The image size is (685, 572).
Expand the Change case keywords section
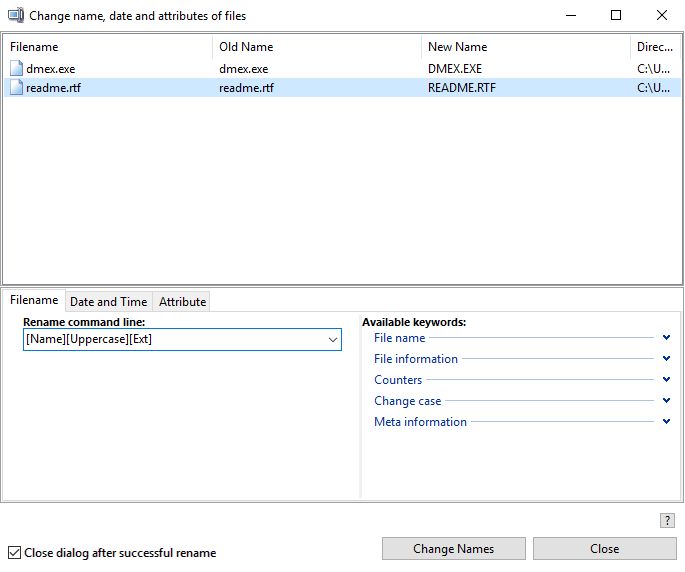(666, 401)
